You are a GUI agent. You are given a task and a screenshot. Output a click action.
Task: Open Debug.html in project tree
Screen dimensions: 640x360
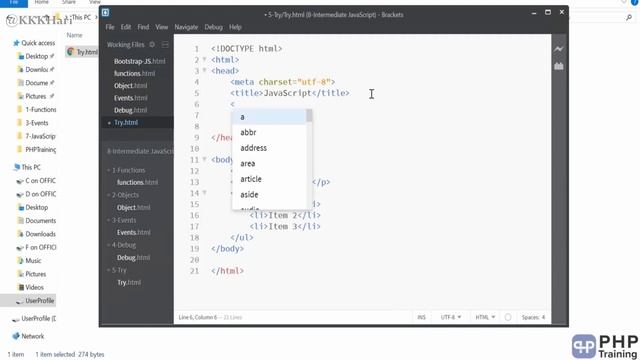coord(133,258)
